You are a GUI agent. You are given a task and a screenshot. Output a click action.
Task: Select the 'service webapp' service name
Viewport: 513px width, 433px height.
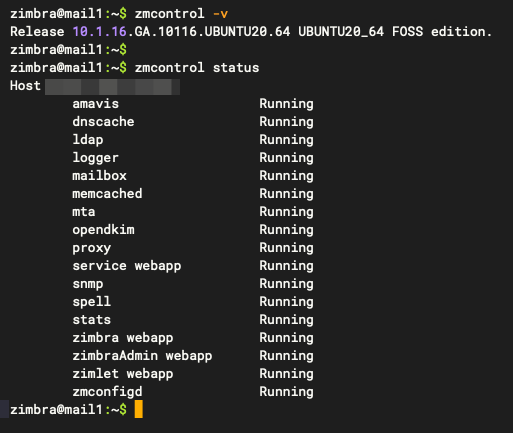point(127,266)
